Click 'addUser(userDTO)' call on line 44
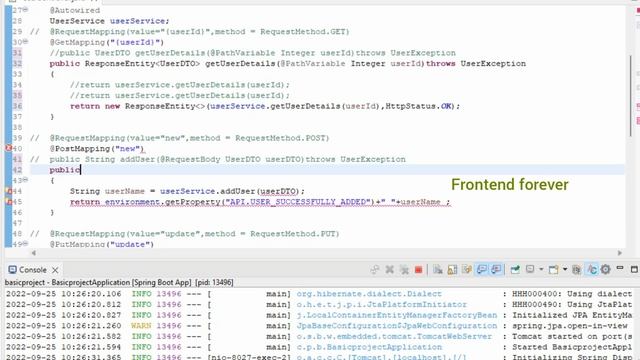The width and height of the screenshot is (640, 360). [259, 191]
